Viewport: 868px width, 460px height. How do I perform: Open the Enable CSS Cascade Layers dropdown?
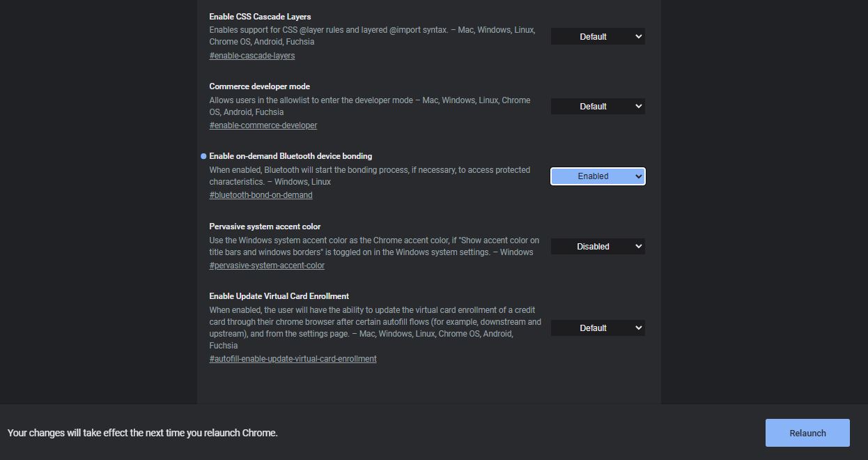598,36
